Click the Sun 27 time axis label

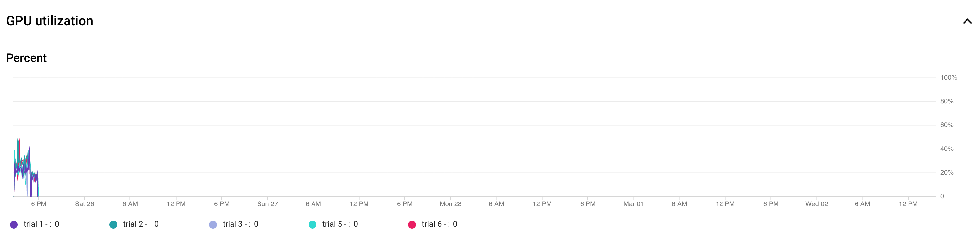[x=267, y=204]
